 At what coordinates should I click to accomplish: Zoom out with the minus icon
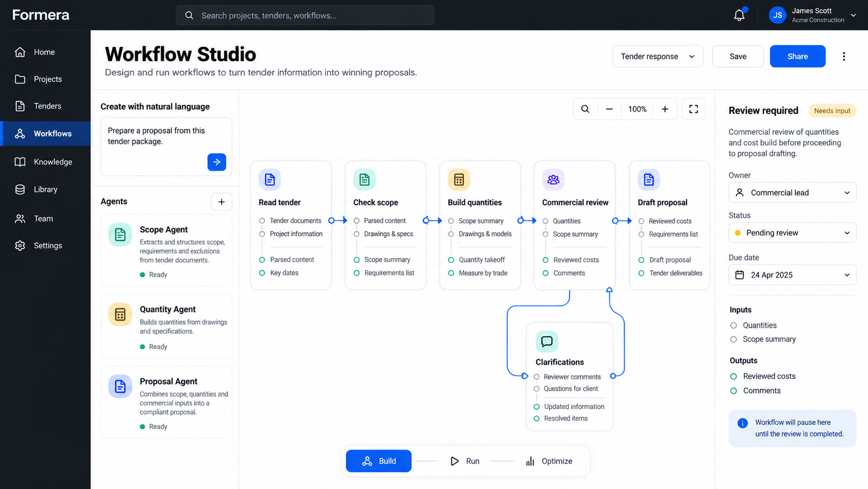609,109
